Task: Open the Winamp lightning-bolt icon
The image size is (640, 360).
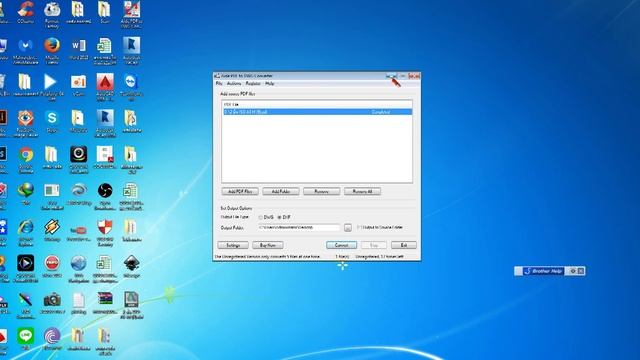Action: [52, 227]
